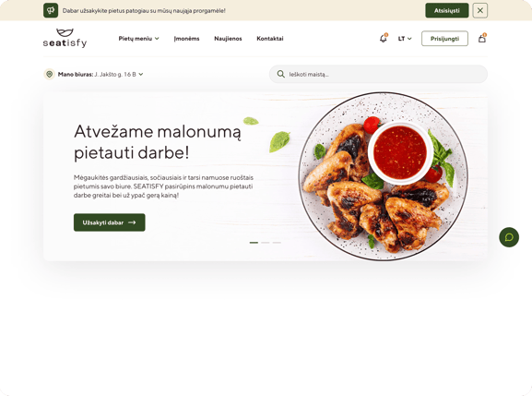Screen dimensions: 532x396
Task: Focus the Ieškoti maistą search field
Action: click(378, 74)
